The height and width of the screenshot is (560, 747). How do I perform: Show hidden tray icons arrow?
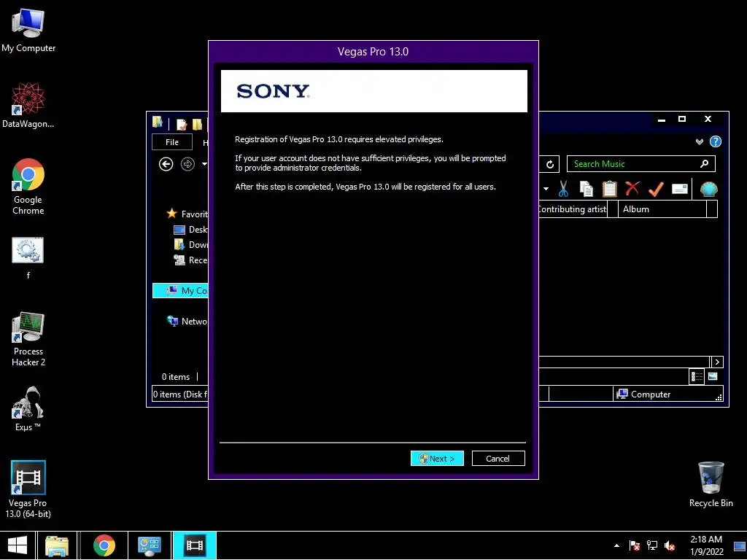[x=617, y=545]
